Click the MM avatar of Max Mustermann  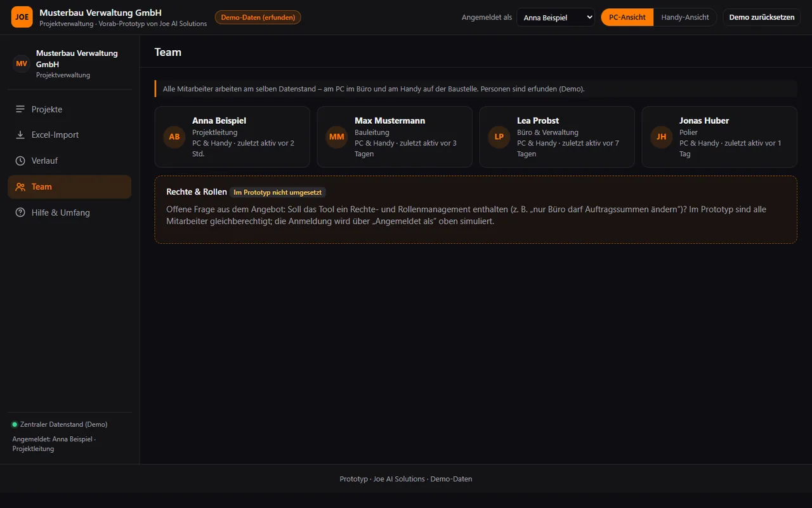337,137
